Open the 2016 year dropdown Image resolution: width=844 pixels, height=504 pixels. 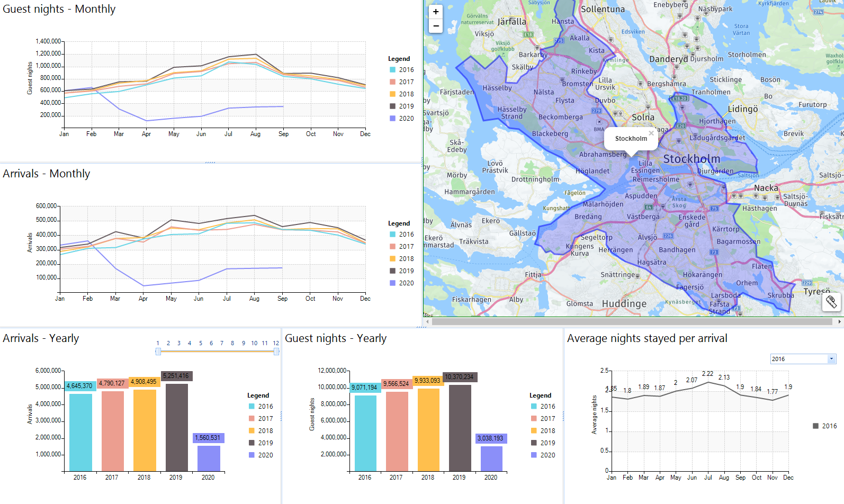tap(831, 359)
